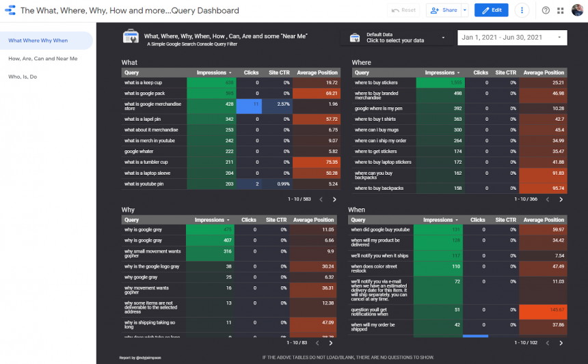Select row 'where to buy stickers'
This screenshot has height=364, width=588.
[459, 83]
